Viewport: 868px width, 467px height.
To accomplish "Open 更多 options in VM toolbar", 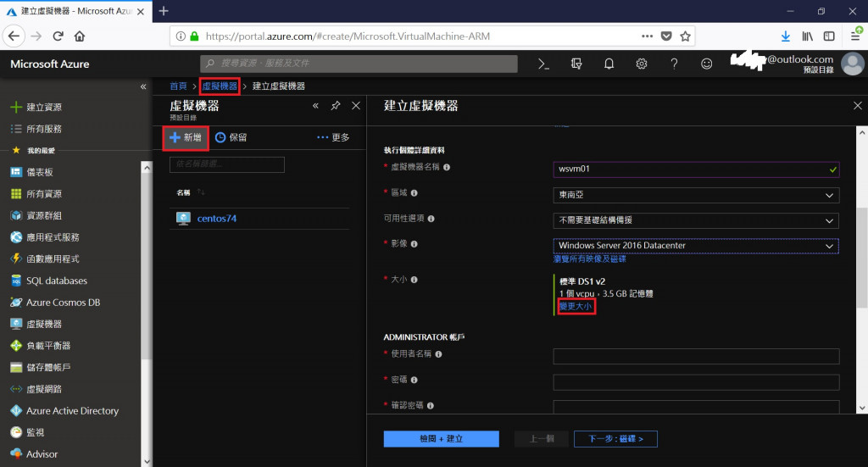I will click(x=333, y=137).
